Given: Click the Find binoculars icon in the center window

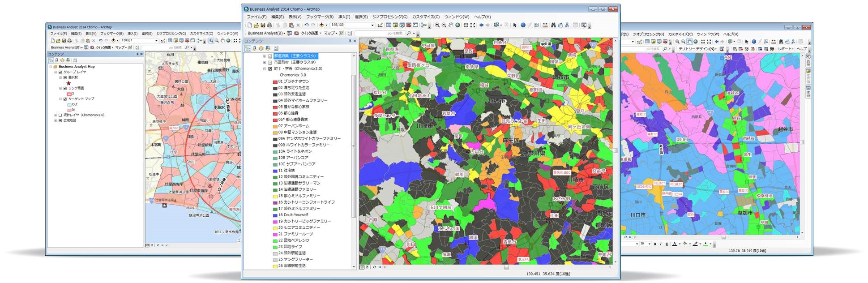Looking at the screenshot, I should (553, 25).
